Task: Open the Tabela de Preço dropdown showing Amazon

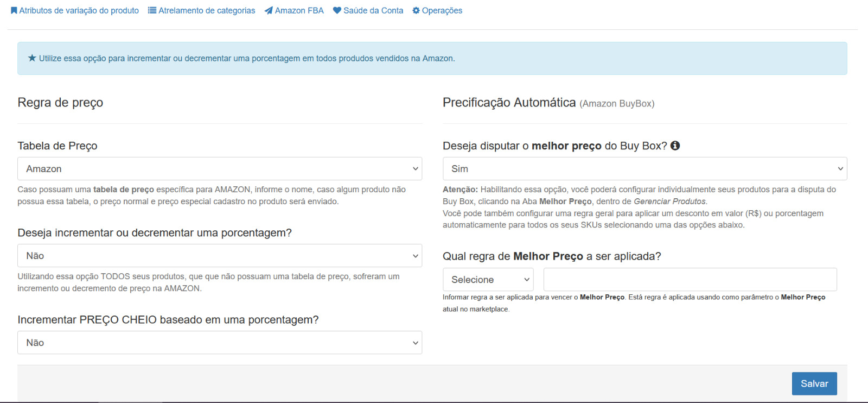Action: tap(220, 169)
